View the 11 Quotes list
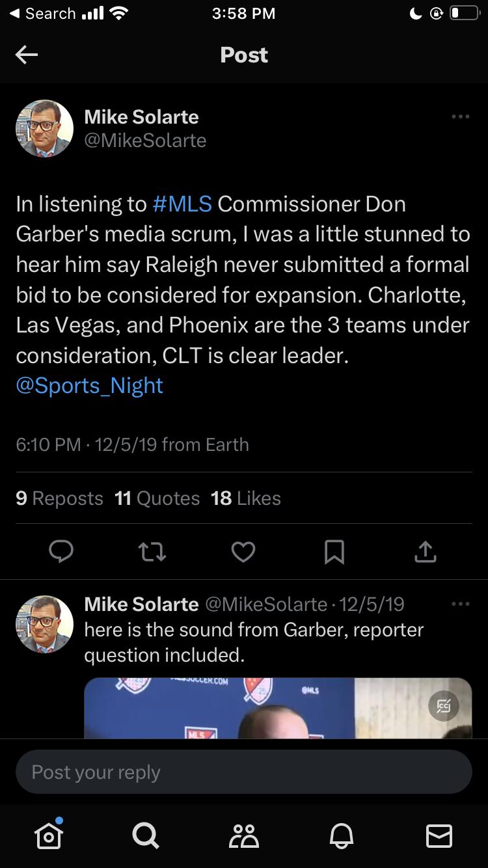This screenshot has height=868, width=488. point(157,498)
